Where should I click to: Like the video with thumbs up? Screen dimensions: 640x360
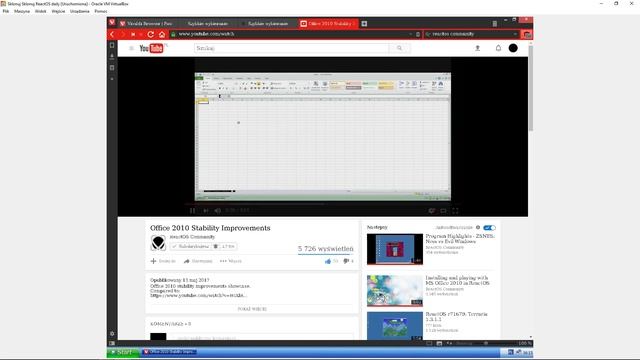[x=328, y=261]
